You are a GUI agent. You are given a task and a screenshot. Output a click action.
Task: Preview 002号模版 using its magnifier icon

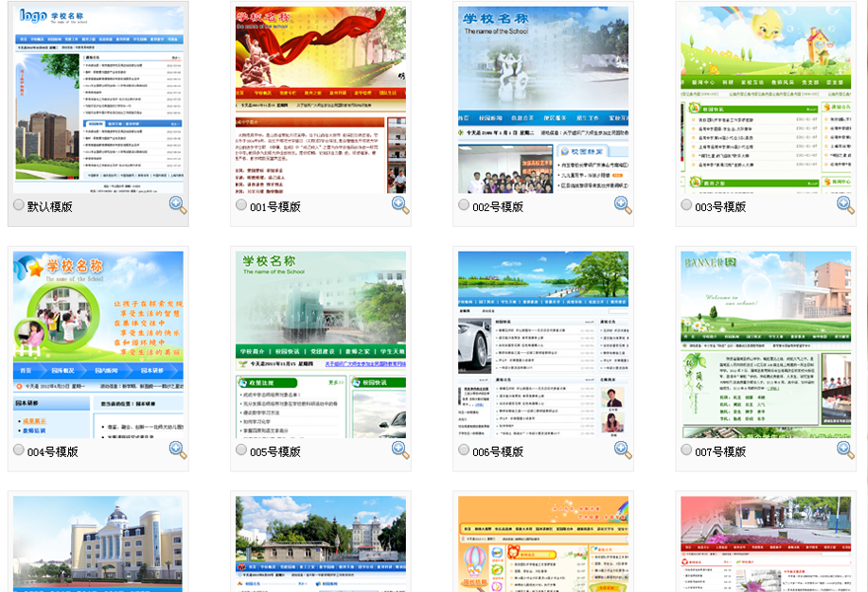tap(622, 205)
